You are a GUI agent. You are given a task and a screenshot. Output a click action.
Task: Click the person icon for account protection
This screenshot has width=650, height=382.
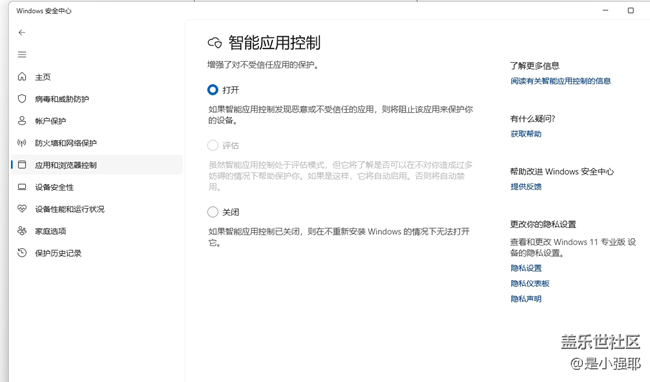click(22, 121)
